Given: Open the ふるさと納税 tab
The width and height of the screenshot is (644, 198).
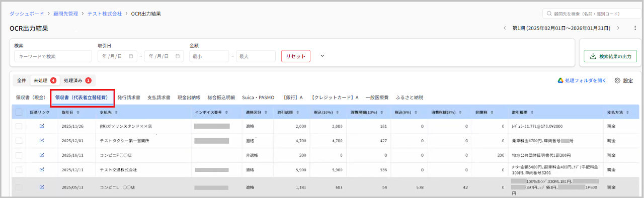Looking at the screenshot, I should 410,97.
